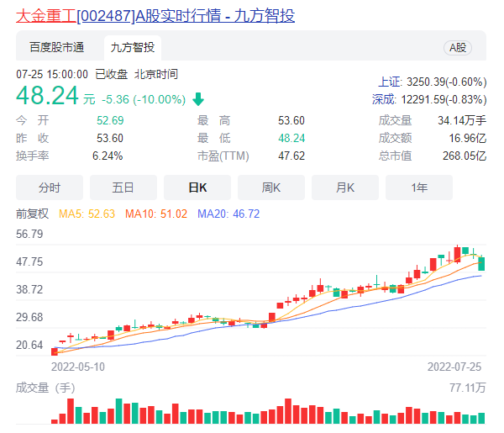Open the 深成 index quote
This screenshot has height=433, width=504.
coord(429,99)
